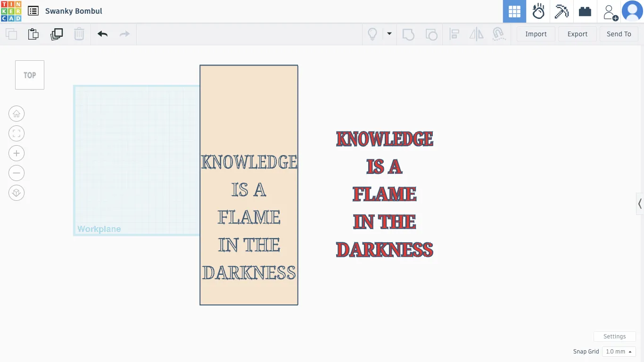Click the Copy icon
644x362 pixels.
[11, 34]
